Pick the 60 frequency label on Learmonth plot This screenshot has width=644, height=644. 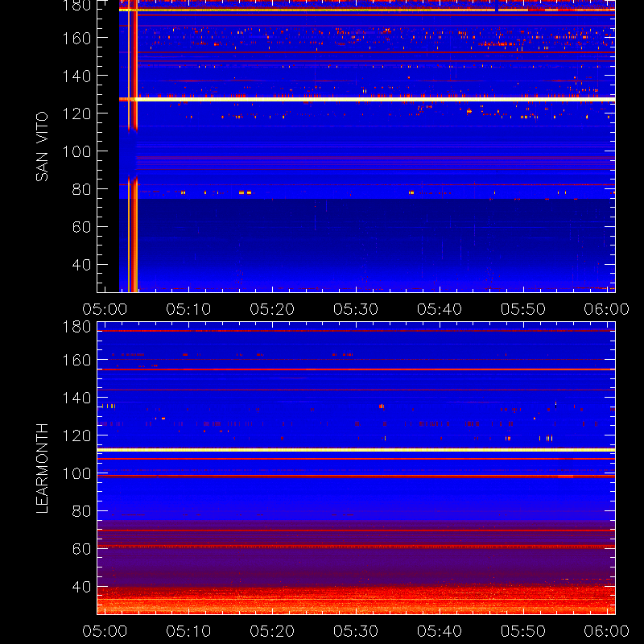[81, 549]
